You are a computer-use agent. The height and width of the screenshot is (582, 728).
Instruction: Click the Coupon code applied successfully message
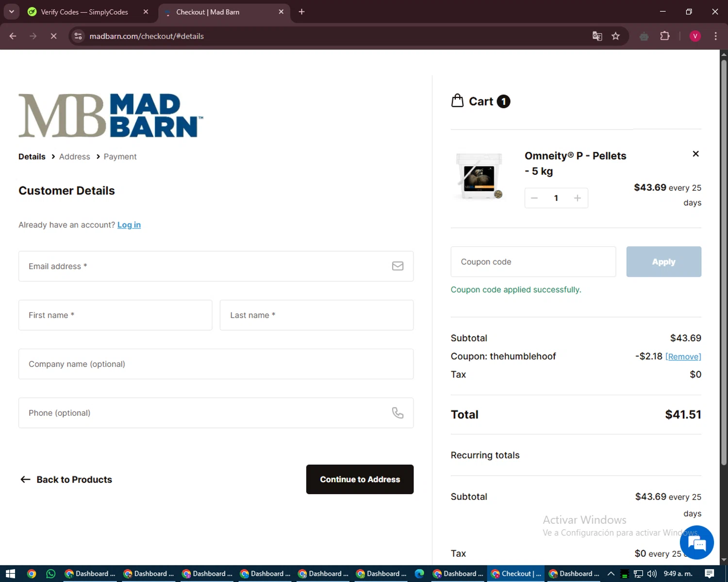click(x=516, y=290)
